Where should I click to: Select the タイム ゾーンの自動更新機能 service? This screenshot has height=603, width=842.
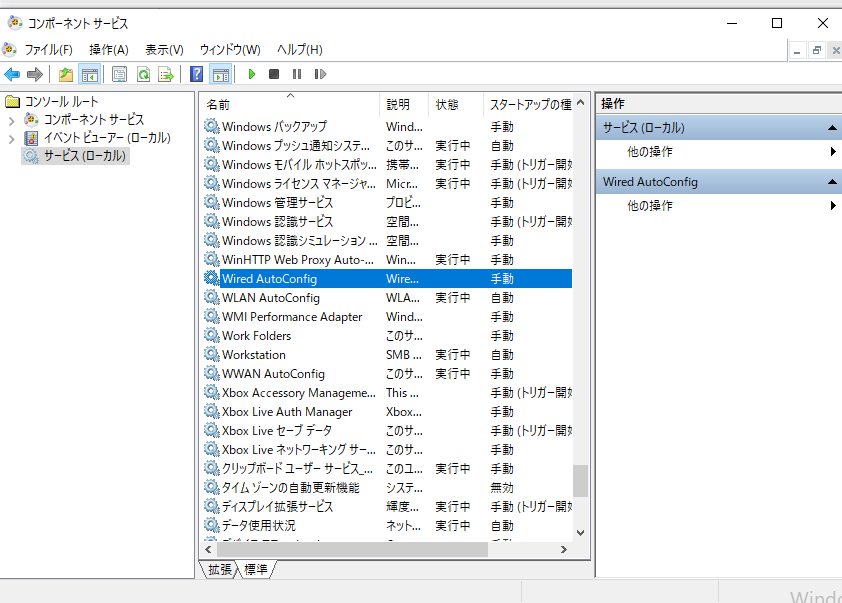[x=387, y=488]
